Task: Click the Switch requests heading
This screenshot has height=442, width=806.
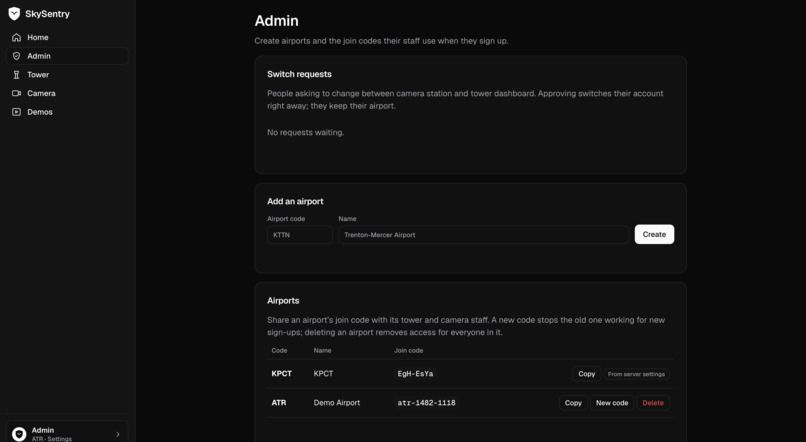Action: pyautogui.click(x=299, y=74)
